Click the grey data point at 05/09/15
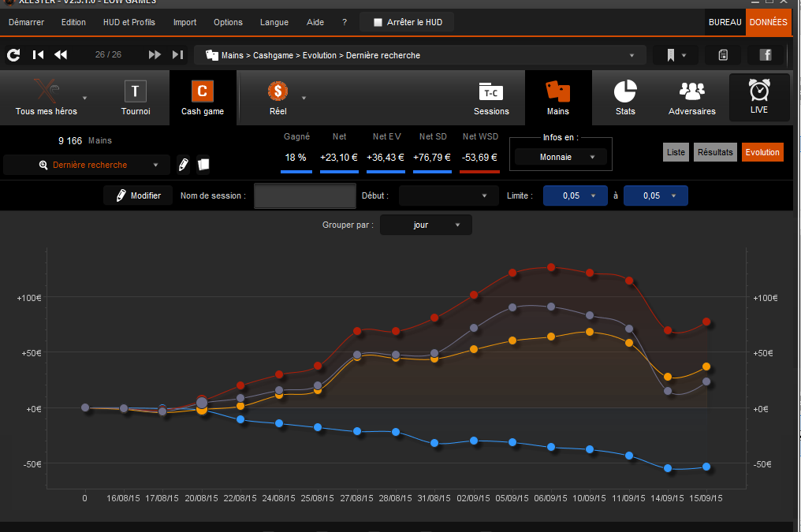The image size is (801, 532). (512, 307)
